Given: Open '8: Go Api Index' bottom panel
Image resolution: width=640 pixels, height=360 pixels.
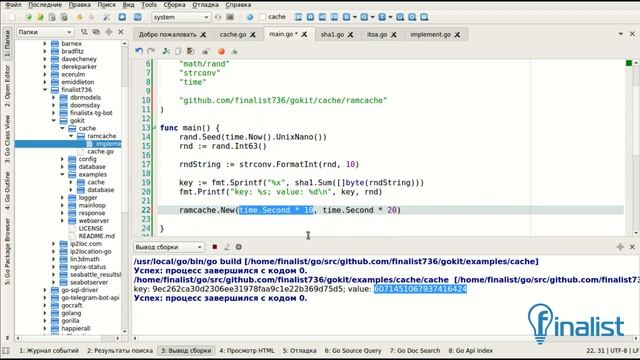Looking at the screenshot, I should 471,351.
